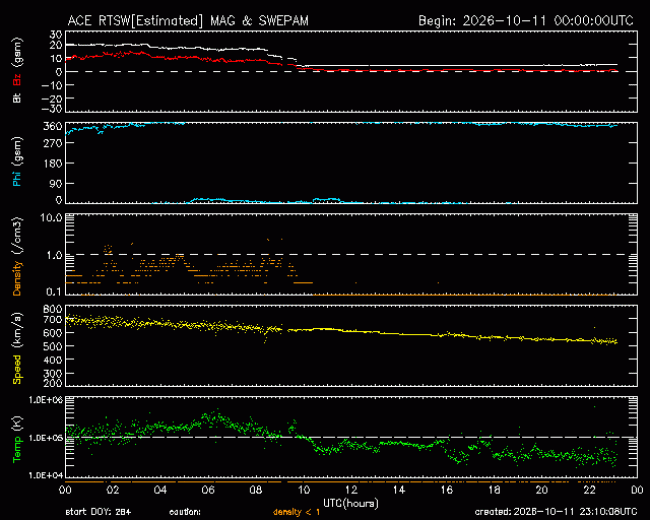Click the '90' tick on Phi axis
This screenshot has height=520, width=650.
coord(56,184)
